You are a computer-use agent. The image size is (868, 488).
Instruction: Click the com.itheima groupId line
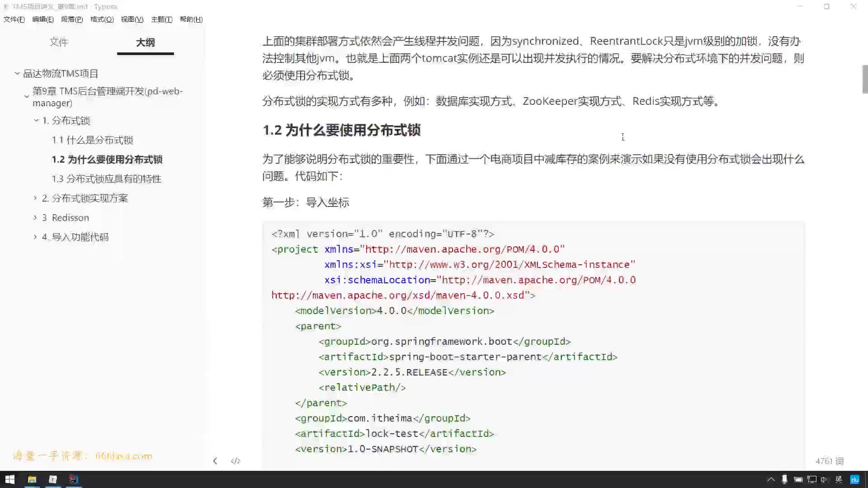383,418
